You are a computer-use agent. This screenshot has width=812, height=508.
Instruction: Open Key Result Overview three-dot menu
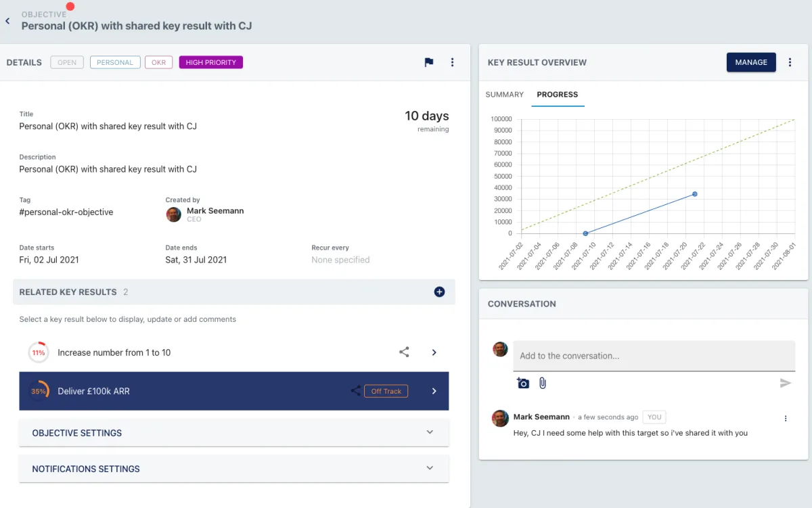click(790, 62)
